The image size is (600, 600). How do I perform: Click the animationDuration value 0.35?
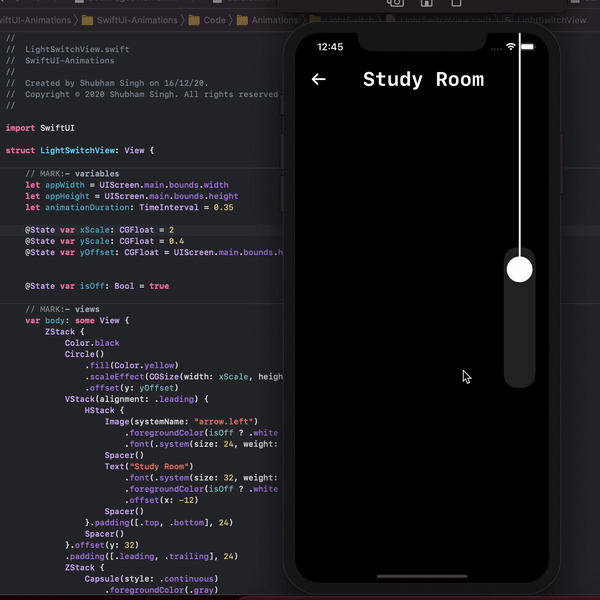click(223, 207)
